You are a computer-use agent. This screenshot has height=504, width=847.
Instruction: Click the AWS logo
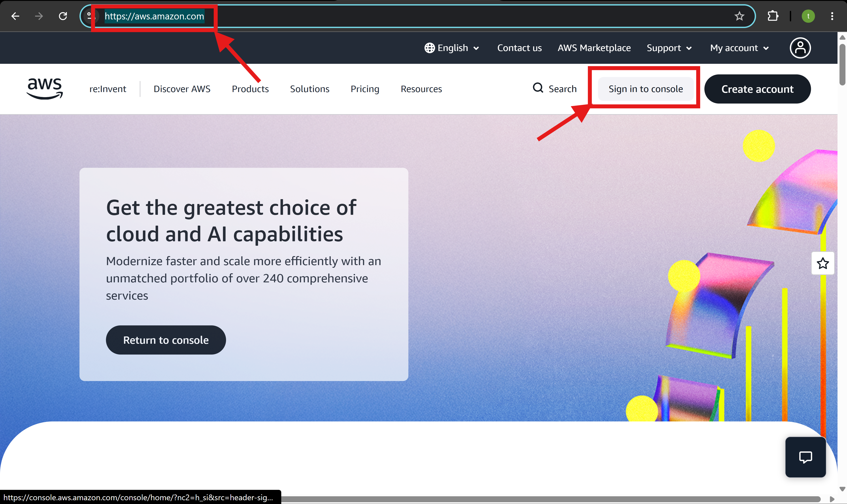45,89
